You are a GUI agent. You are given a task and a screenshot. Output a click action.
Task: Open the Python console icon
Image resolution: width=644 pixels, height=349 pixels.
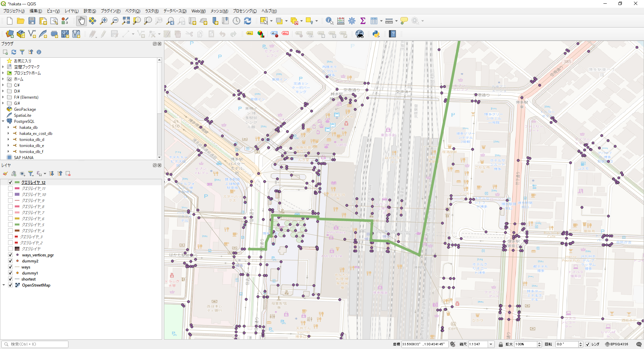click(376, 34)
